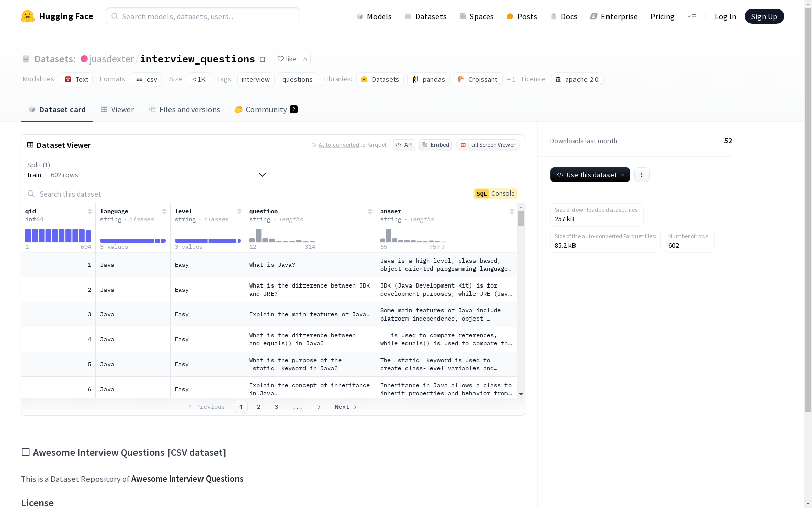Open the Pricing page
The height and width of the screenshot is (508, 812).
(x=662, y=16)
